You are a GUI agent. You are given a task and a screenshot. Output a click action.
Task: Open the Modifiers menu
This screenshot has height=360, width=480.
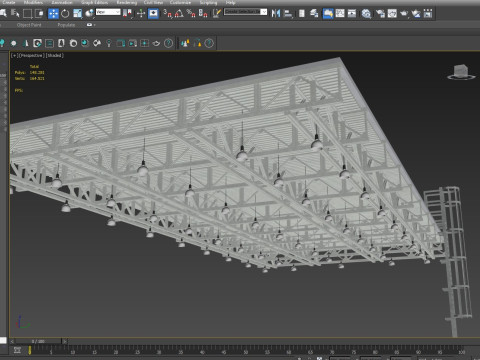(33, 2)
